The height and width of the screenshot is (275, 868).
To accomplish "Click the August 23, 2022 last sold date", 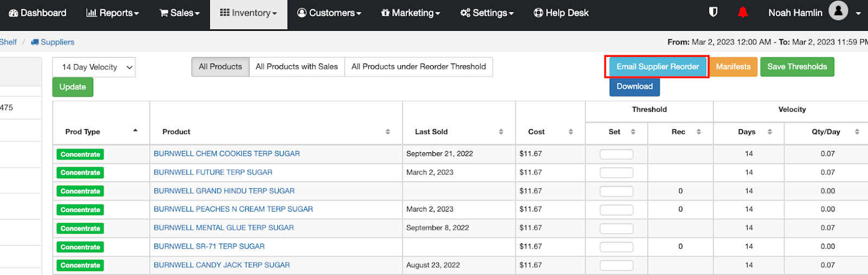I will point(433,265).
